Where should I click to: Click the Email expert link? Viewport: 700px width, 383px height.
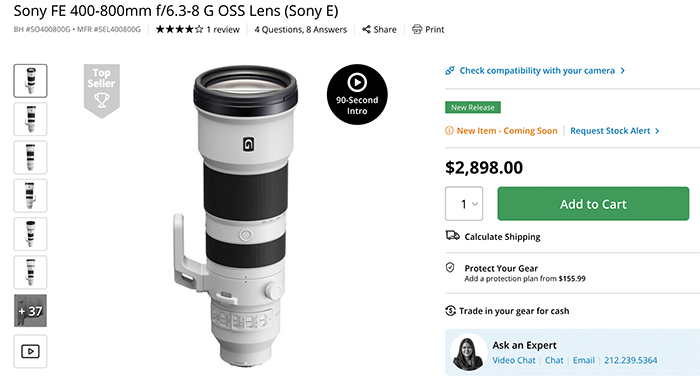583,360
